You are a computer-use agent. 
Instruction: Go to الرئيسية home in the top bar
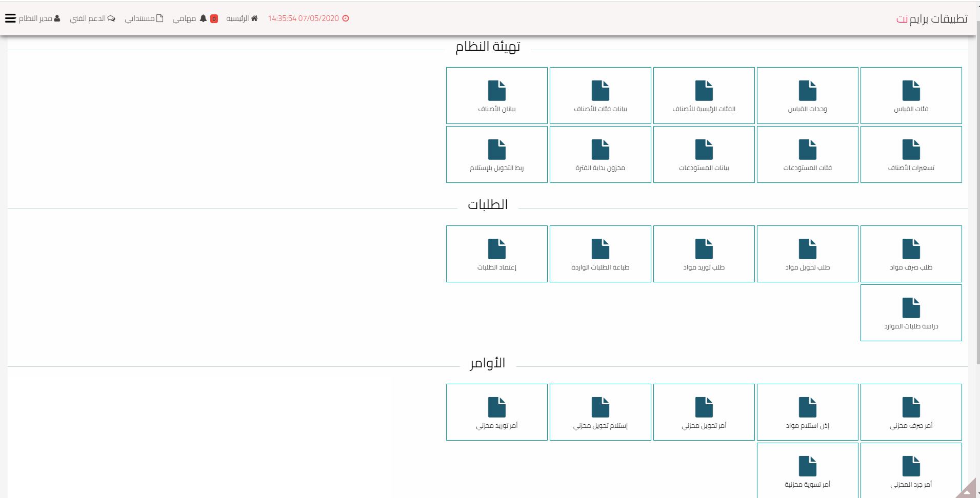click(242, 18)
